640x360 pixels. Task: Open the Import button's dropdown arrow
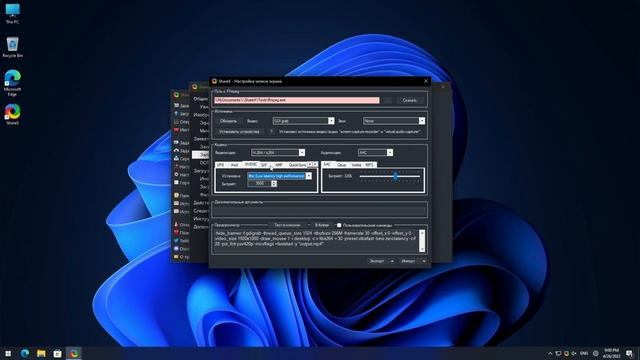(424, 261)
